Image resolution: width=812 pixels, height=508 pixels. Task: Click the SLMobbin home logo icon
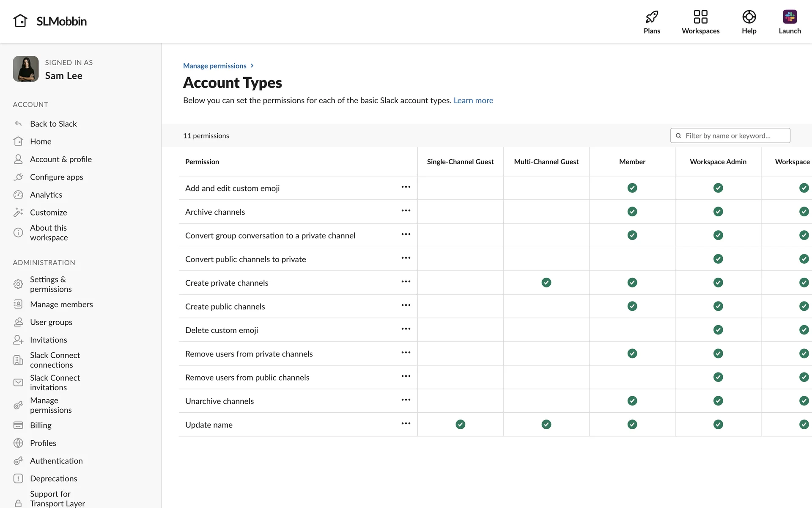pos(20,21)
